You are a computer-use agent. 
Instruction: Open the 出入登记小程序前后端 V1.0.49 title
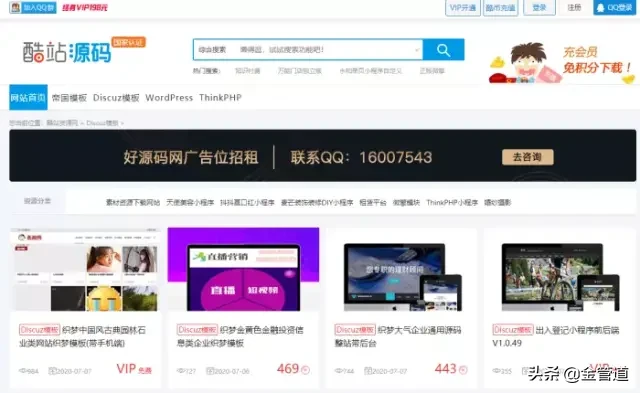point(556,336)
